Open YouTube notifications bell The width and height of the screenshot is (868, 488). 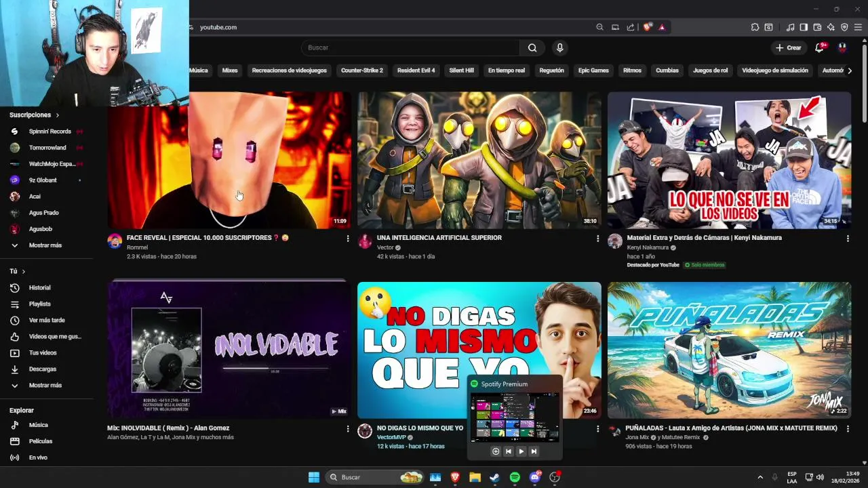click(819, 47)
